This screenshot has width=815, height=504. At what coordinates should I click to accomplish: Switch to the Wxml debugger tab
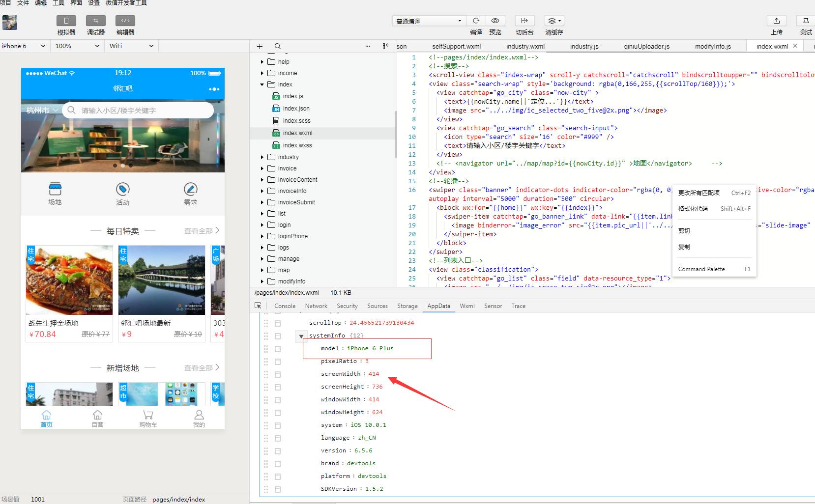467,306
